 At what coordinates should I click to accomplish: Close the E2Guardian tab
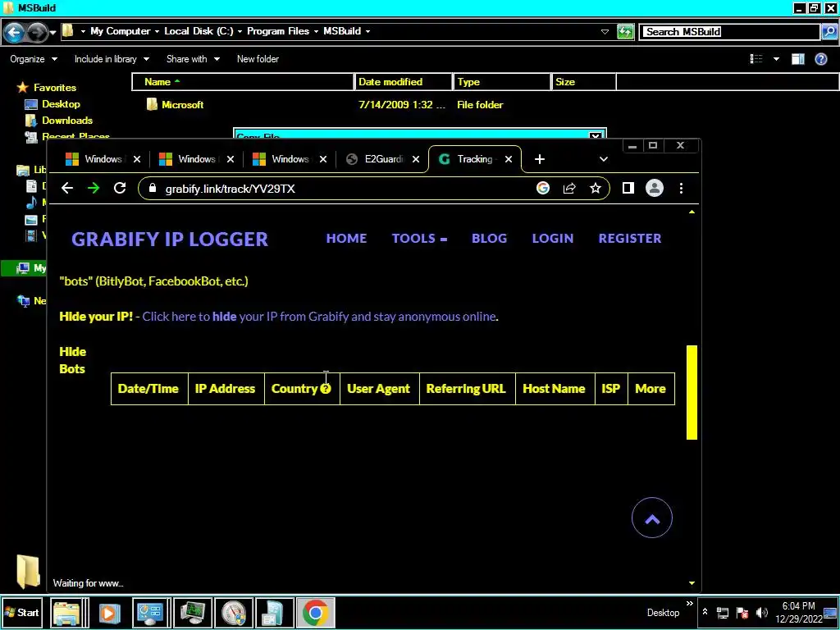pos(416,159)
